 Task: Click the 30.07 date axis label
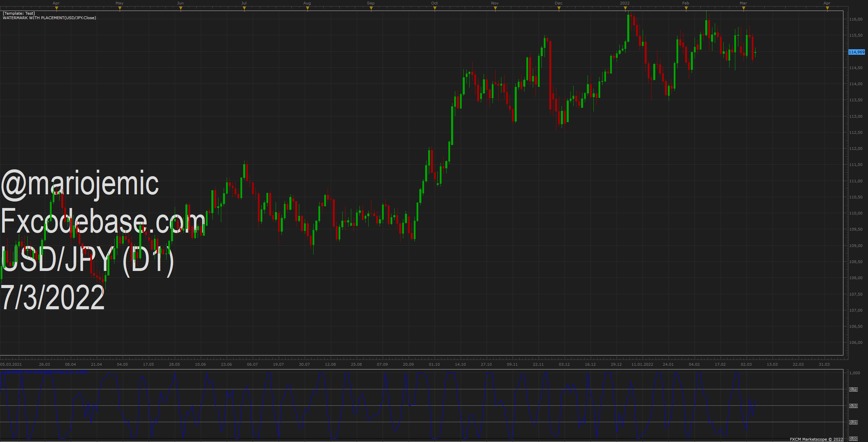pos(304,364)
